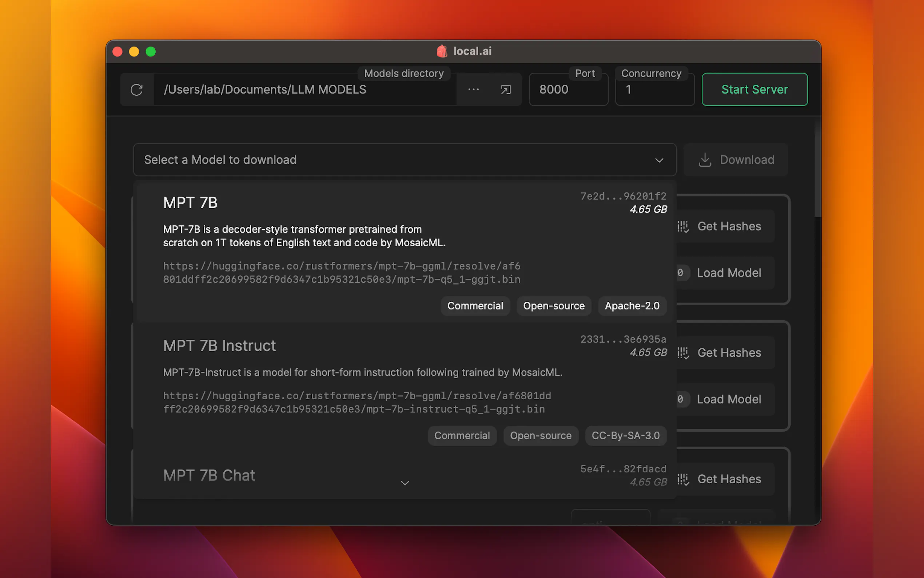Click the hash text 7e2d...96201f2

[624, 196]
